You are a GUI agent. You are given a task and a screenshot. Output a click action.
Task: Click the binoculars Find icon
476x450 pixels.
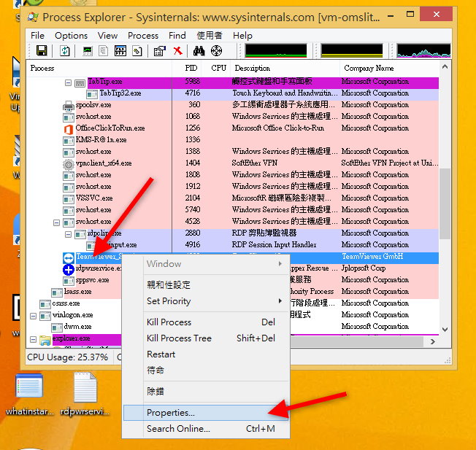pyautogui.click(x=199, y=50)
